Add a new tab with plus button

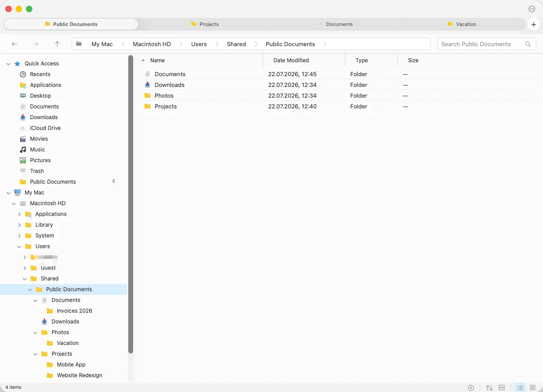[x=534, y=24]
